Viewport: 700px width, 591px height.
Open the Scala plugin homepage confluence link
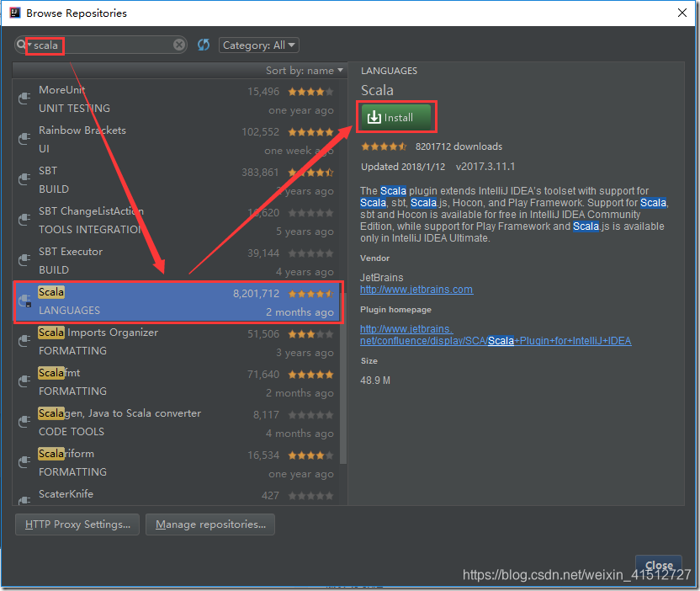tap(496, 334)
